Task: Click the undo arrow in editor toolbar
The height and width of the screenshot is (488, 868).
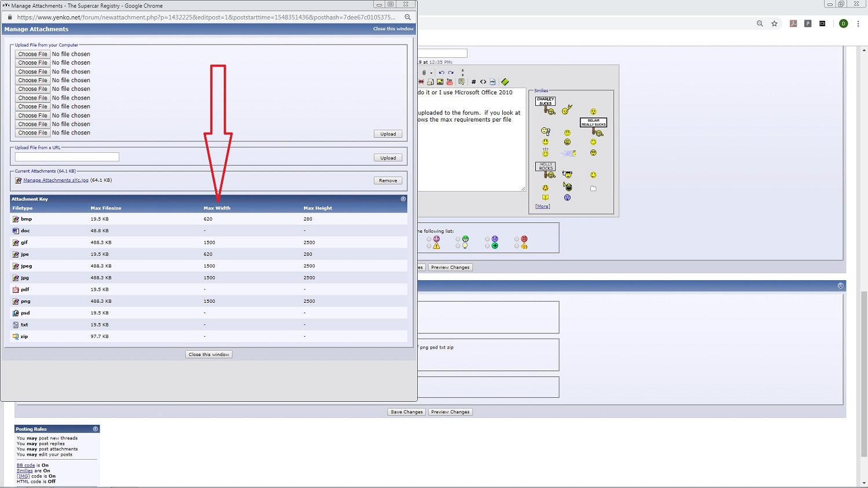Action: 441,73
